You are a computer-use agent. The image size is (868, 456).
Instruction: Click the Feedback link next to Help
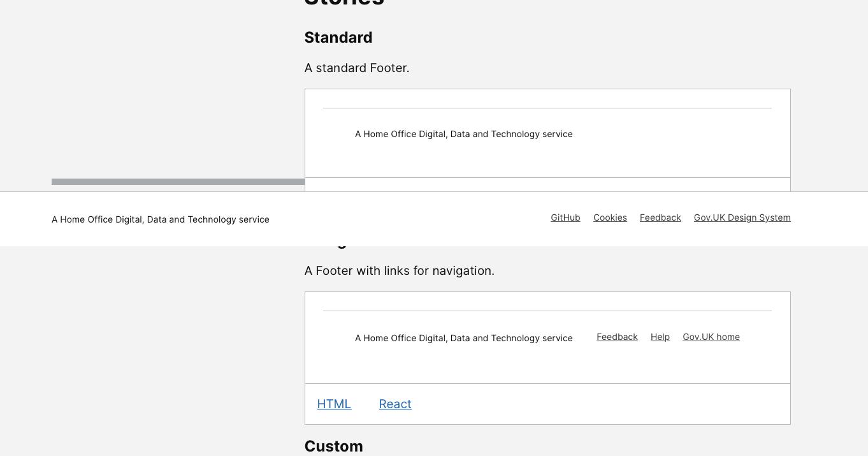(x=617, y=337)
